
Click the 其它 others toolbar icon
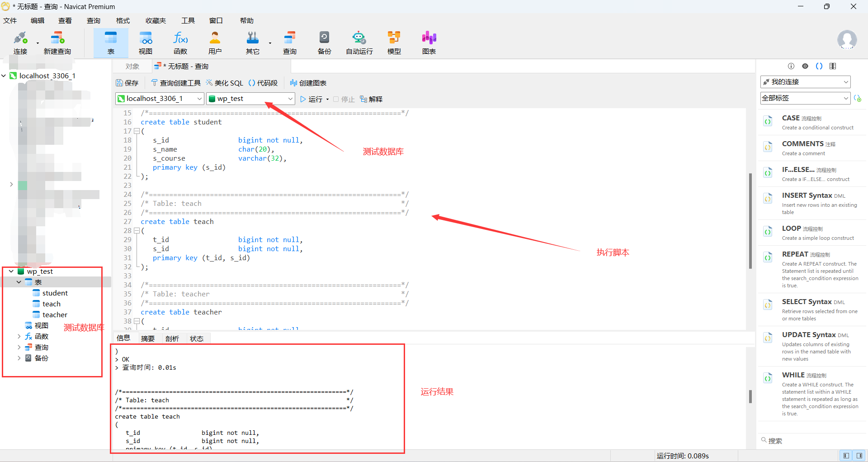click(253, 43)
